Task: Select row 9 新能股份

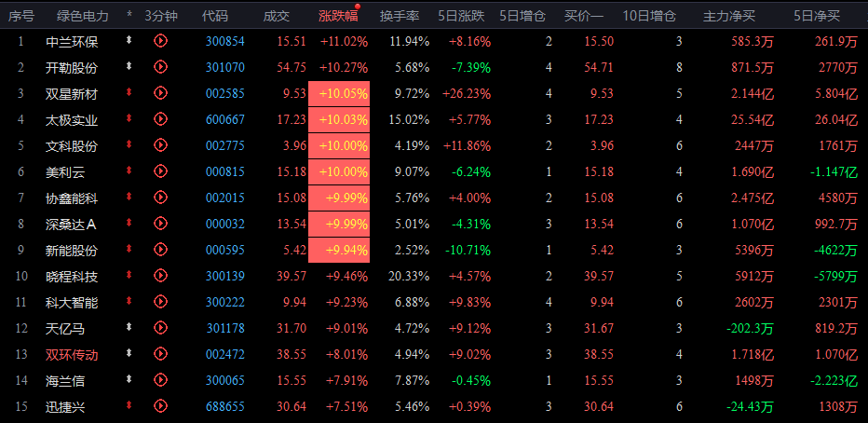Action: tap(434, 251)
